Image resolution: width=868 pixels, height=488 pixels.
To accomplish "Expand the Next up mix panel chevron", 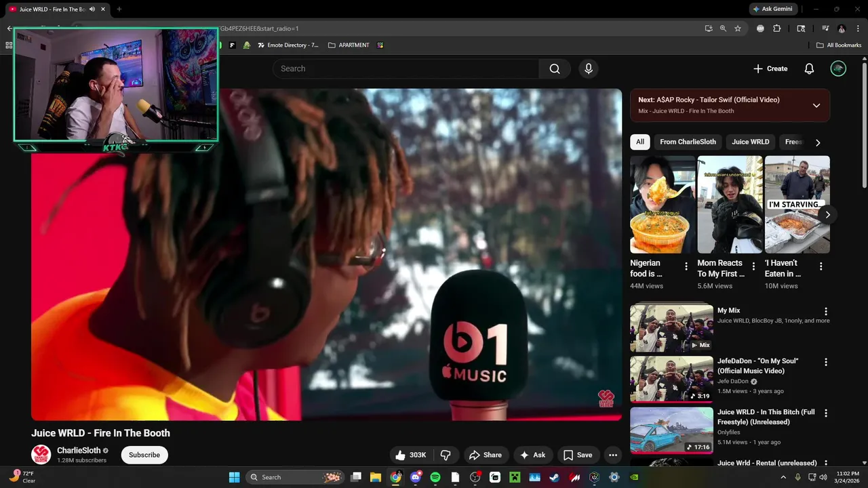I will click(816, 105).
